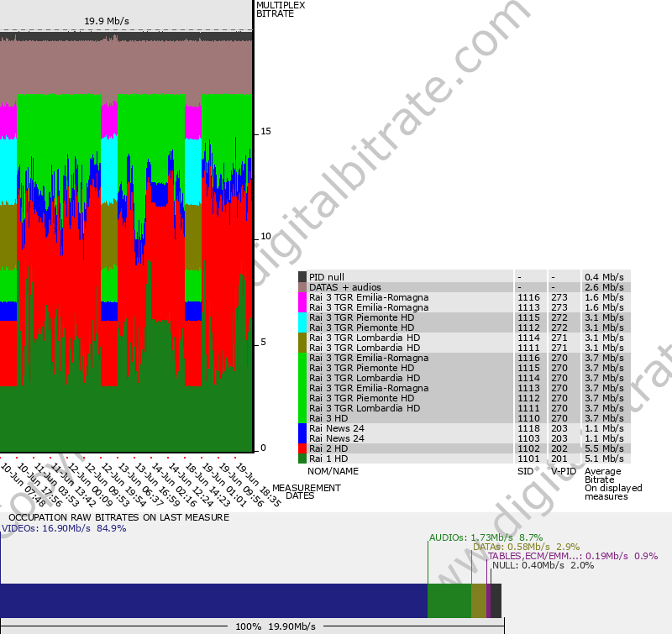Viewport: 672px width, 634px height.
Task: Click the '100% 19.90Mb/s' total label
Action: point(276,626)
